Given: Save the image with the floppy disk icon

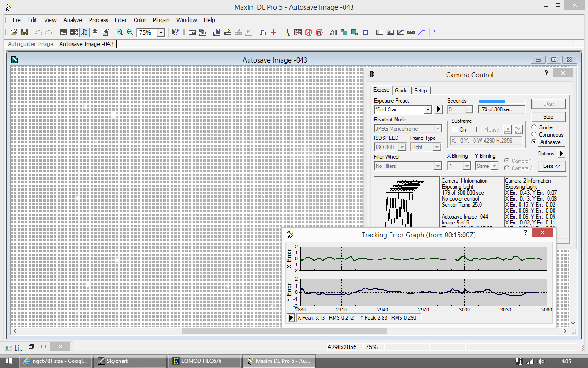Looking at the screenshot, I should click(24, 32).
